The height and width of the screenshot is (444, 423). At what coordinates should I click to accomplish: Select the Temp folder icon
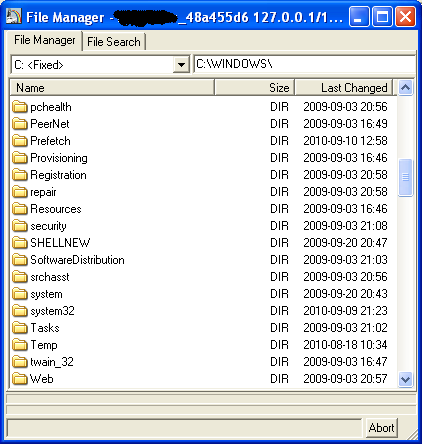click(x=20, y=345)
